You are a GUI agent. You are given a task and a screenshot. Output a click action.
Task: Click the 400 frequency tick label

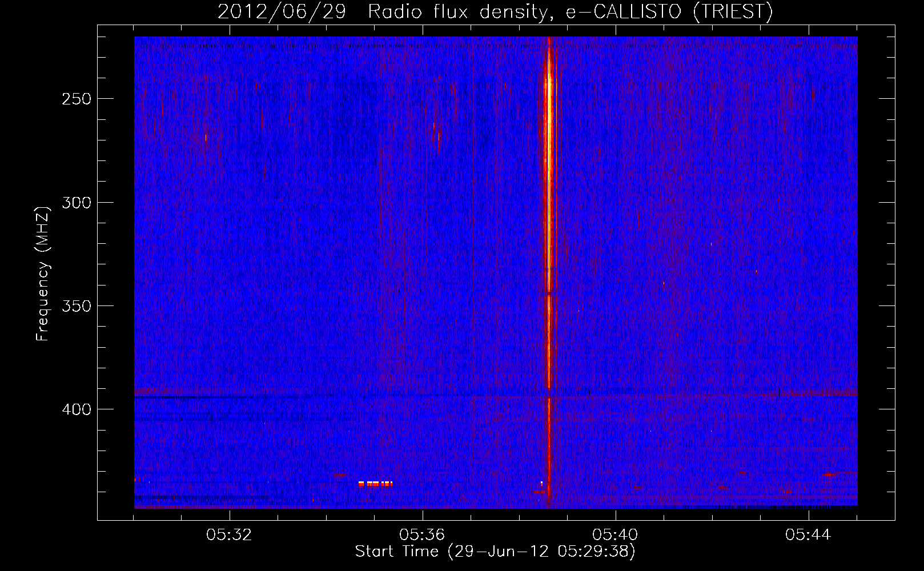pyautogui.click(x=77, y=409)
